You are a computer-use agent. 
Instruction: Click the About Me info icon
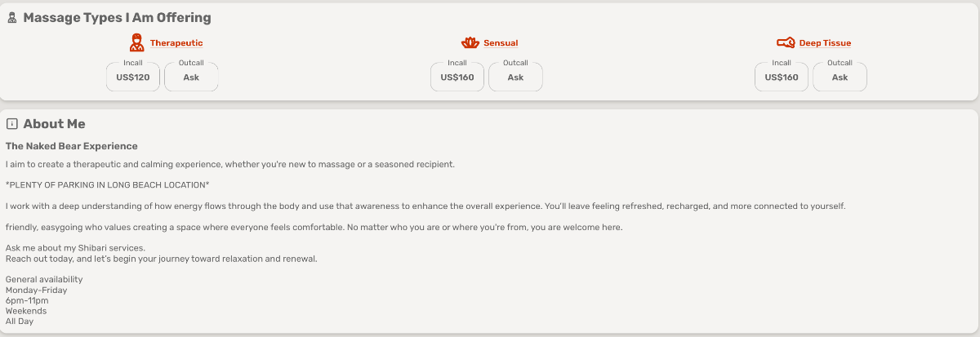point(11,124)
